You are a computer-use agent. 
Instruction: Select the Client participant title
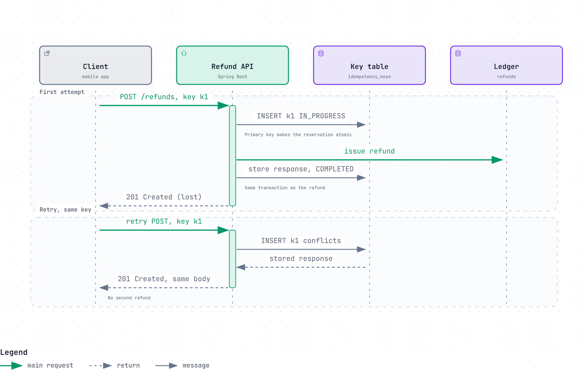95,66
